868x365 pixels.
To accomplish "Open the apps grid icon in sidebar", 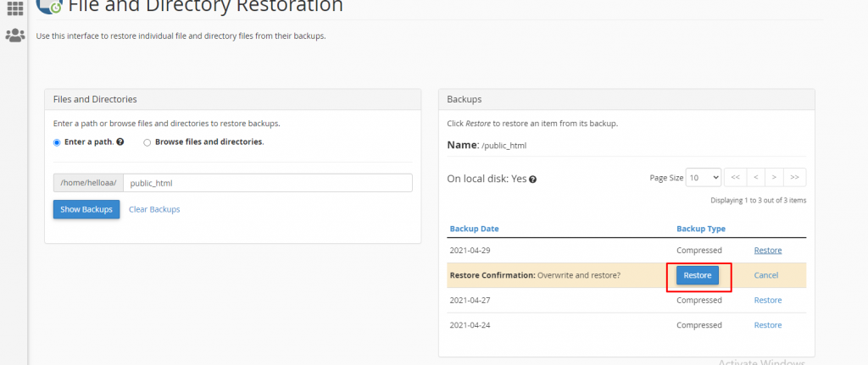I will coord(14,8).
